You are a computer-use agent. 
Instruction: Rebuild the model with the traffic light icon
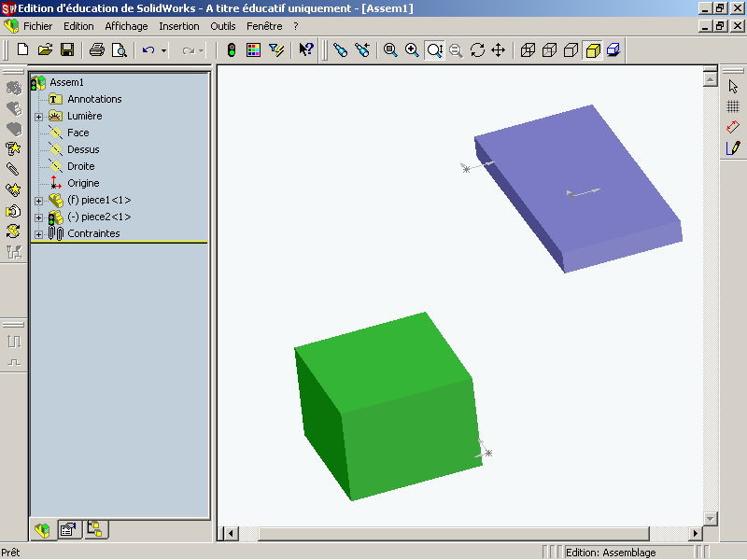232,50
